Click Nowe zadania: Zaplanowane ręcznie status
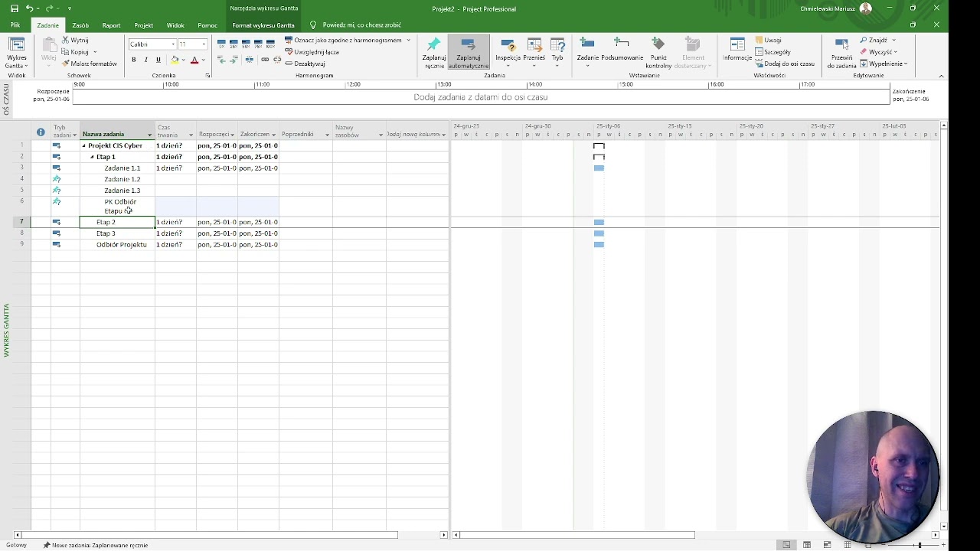Image resolution: width=980 pixels, height=551 pixels. click(x=96, y=545)
